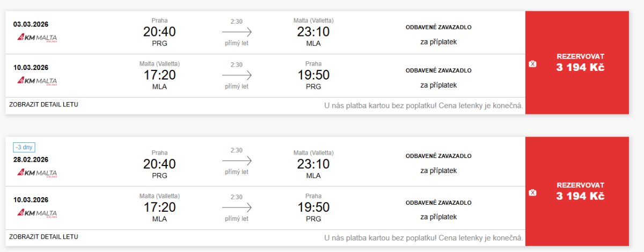Click the 20:40 PRG departure time in first offer
The image size is (644, 252).
point(159,32)
